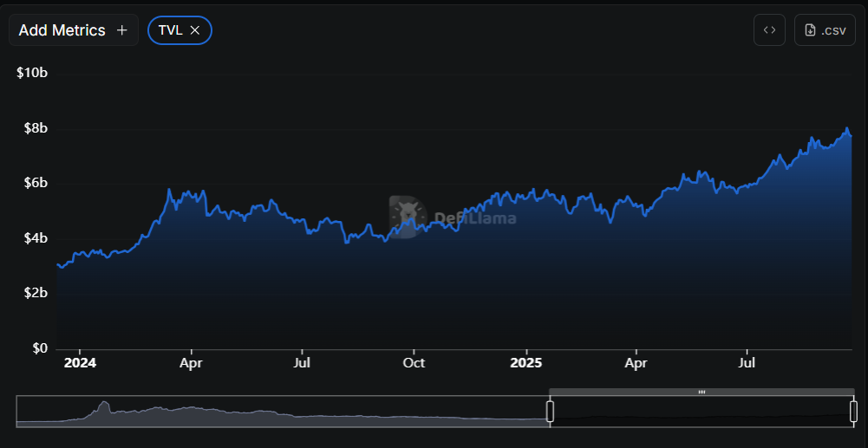Viewport: 868px width, 448px height.
Task: Click the chart's latest peak near $8b
Action: [x=846, y=129]
